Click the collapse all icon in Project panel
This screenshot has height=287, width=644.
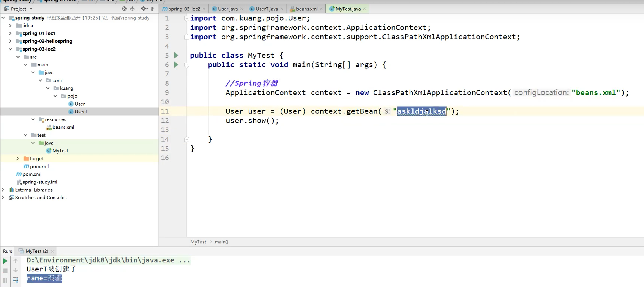click(132, 9)
